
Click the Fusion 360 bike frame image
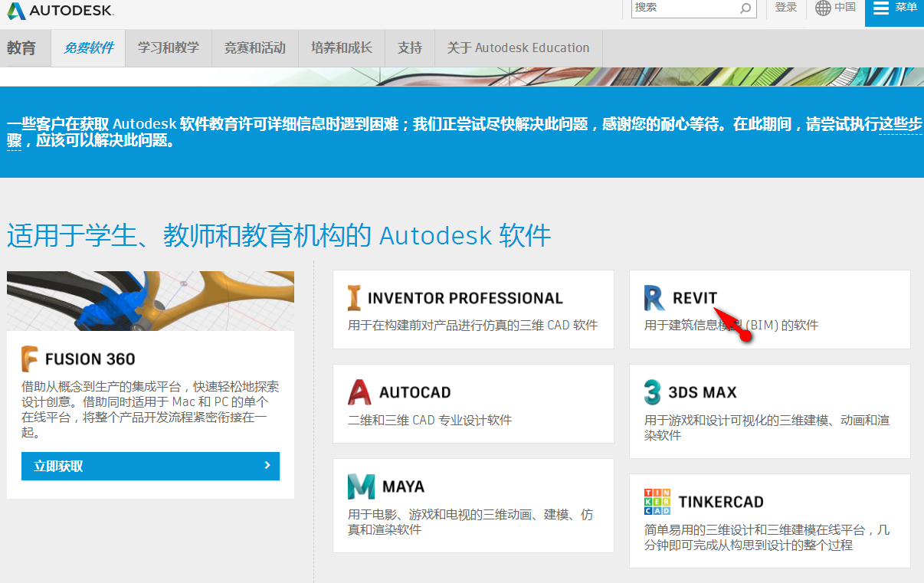pyautogui.click(x=150, y=300)
